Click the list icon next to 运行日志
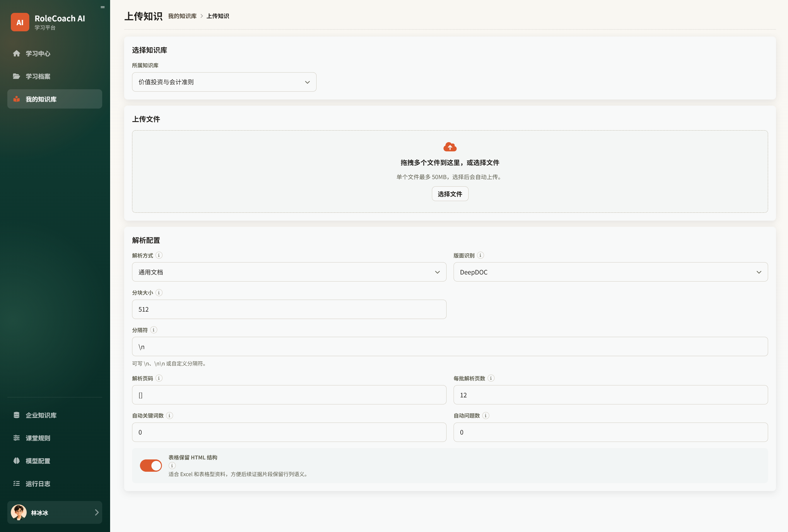Viewport: 788px width, 532px height. [x=16, y=483]
